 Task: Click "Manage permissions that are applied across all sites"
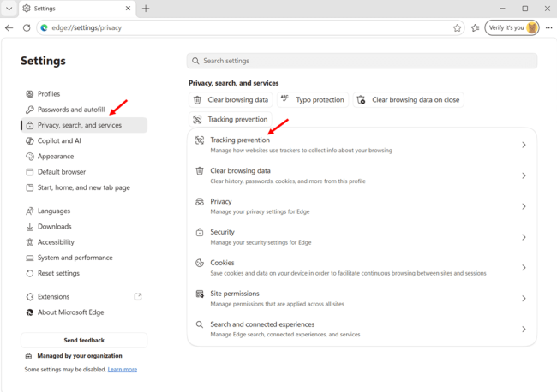coord(277,304)
